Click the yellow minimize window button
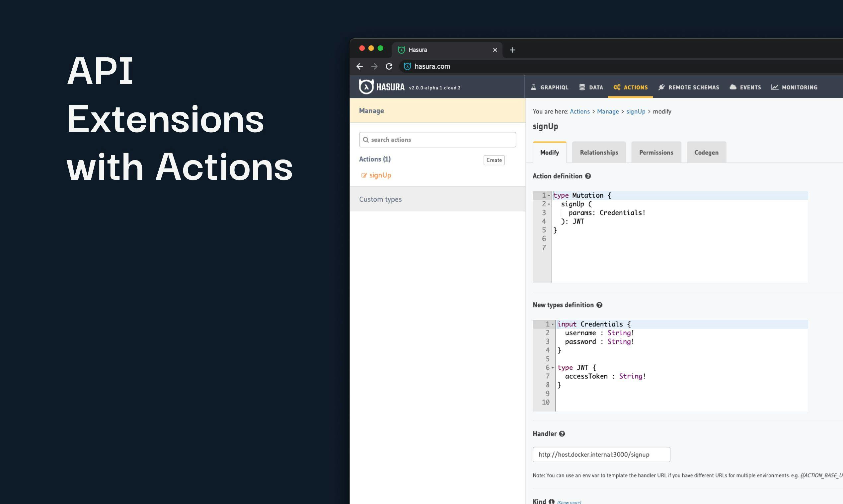This screenshot has width=843, height=504. tap(371, 48)
